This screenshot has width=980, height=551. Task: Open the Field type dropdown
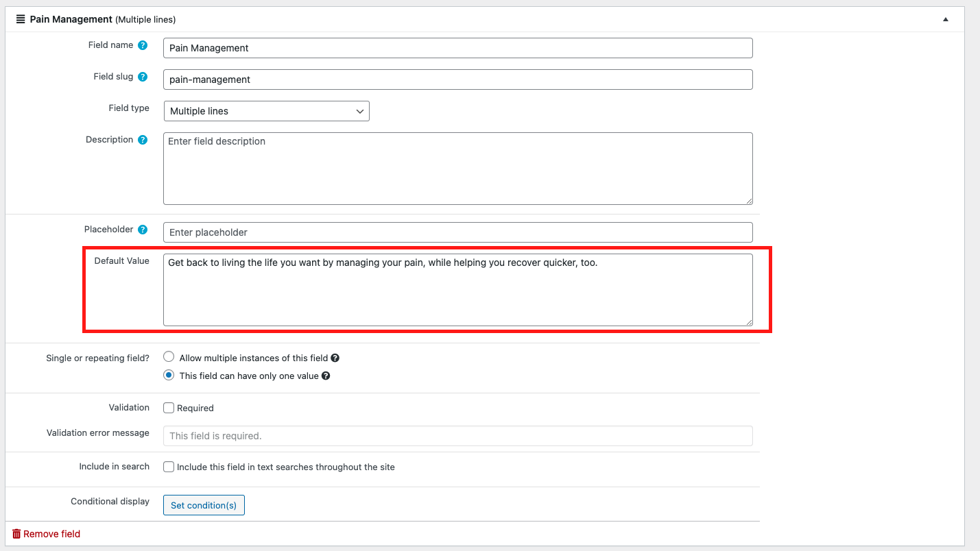pyautogui.click(x=266, y=111)
